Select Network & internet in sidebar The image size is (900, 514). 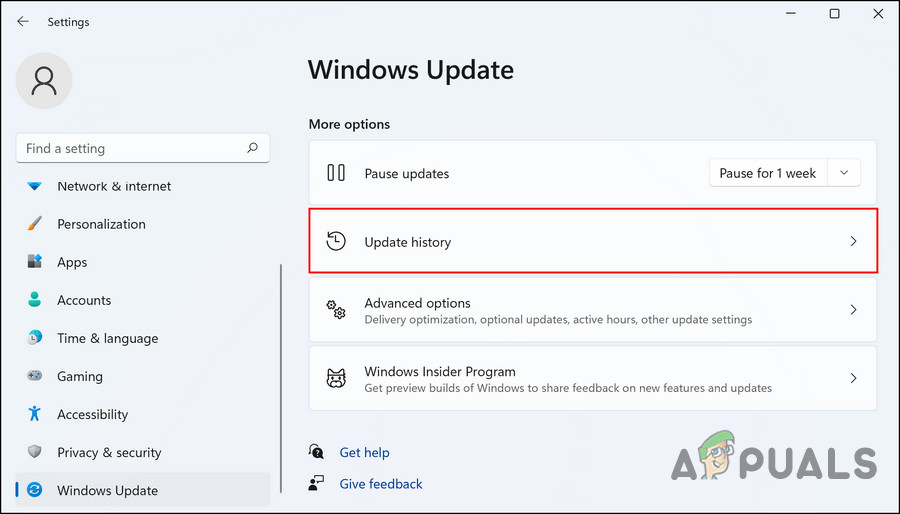(x=114, y=186)
